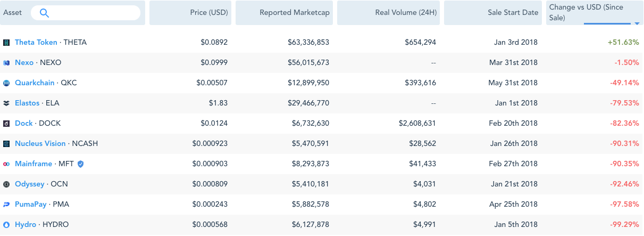Image resolution: width=644 pixels, height=236 pixels.
Task: Click sale start date Mar 31st 2018
Action: pyautogui.click(x=513, y=62)
